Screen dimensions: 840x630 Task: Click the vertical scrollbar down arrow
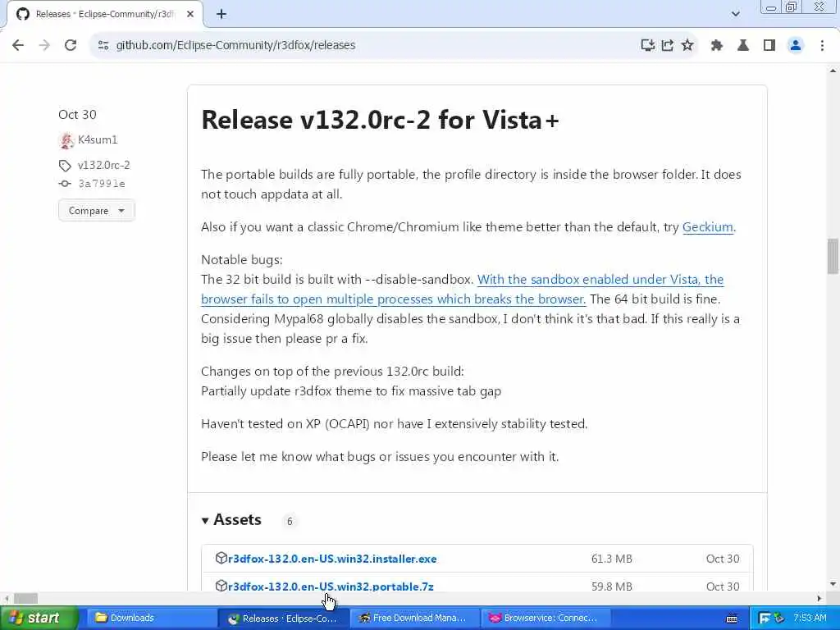(833, 584)
